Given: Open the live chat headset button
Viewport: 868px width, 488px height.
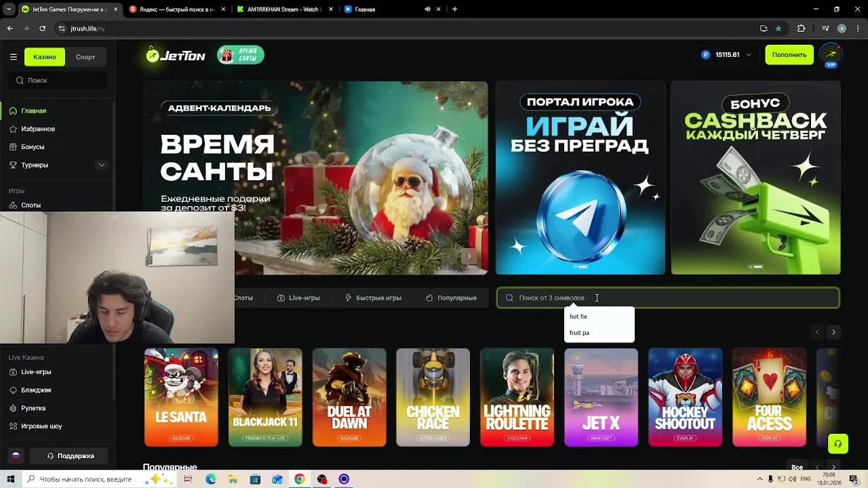Looking at the screenshot, I should coord(838,444).
